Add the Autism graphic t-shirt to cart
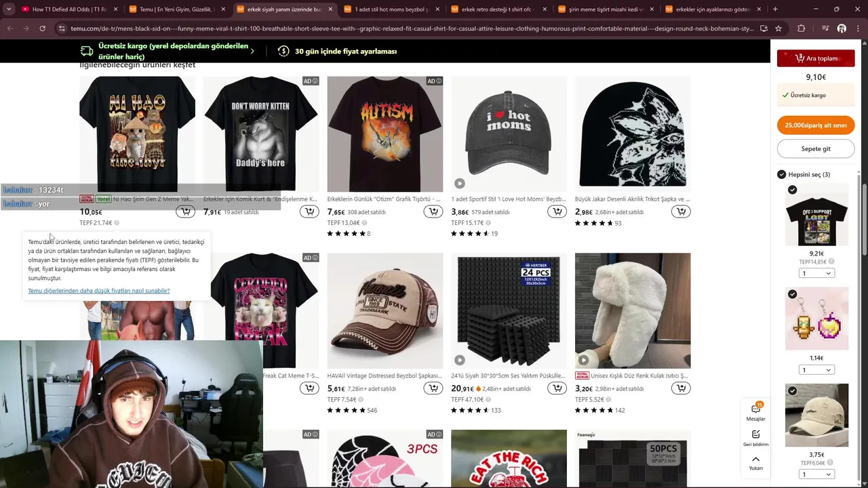 tap(433, 211)
